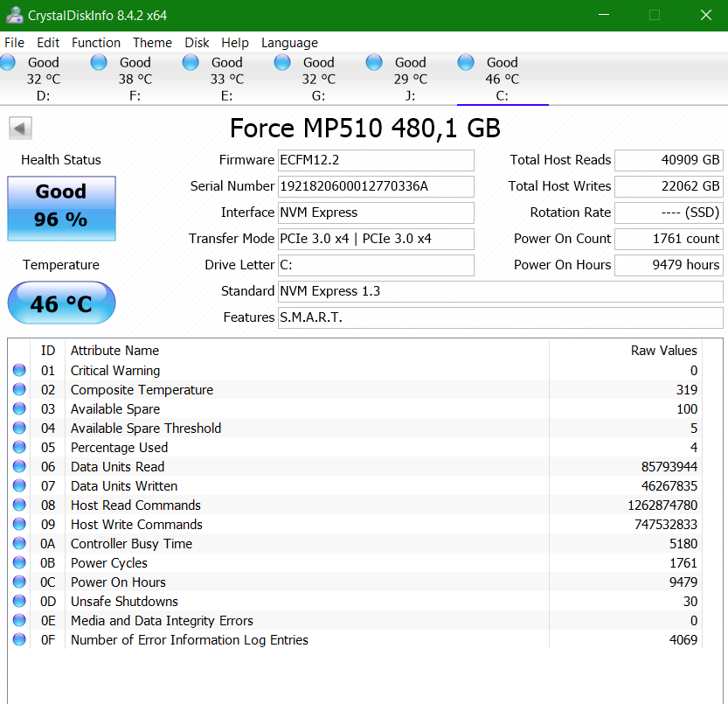Click the Attribute Name column header
Screen dimensions: 728x704
point(114,351)
